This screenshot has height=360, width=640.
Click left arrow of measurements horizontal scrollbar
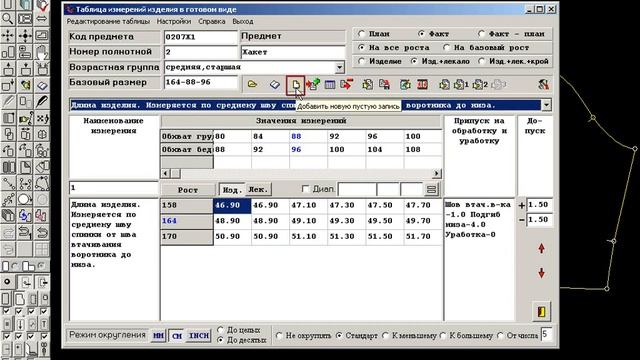point(165,173)
